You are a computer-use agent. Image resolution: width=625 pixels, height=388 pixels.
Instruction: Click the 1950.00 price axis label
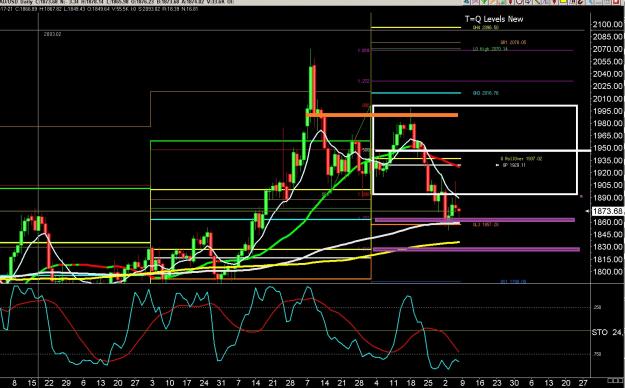tap(608, 148)
